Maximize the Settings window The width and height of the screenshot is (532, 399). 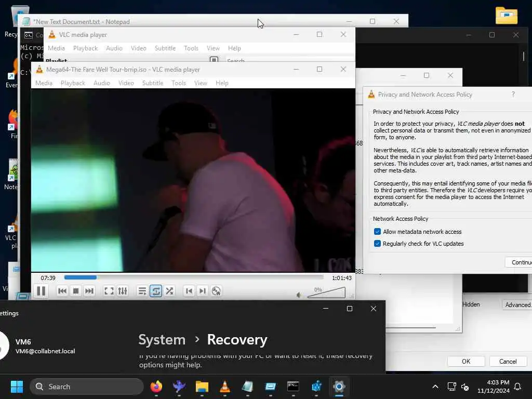[350, 309]
